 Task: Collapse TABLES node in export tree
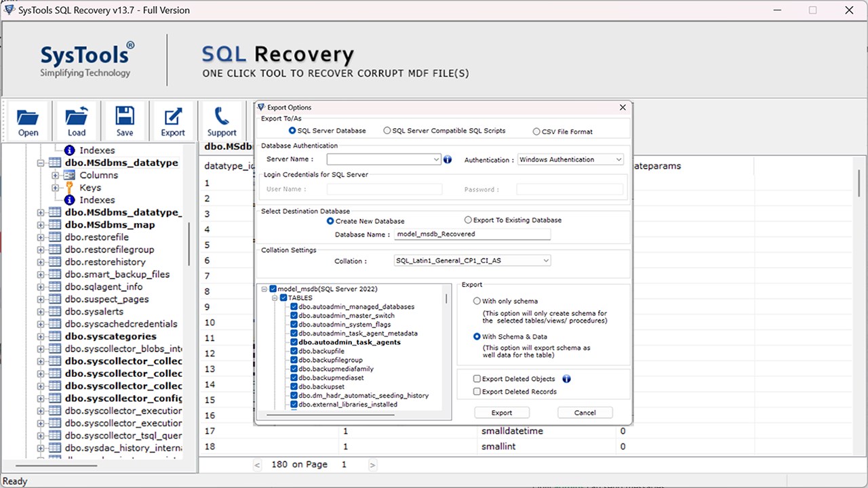click(x=275, y=298)
